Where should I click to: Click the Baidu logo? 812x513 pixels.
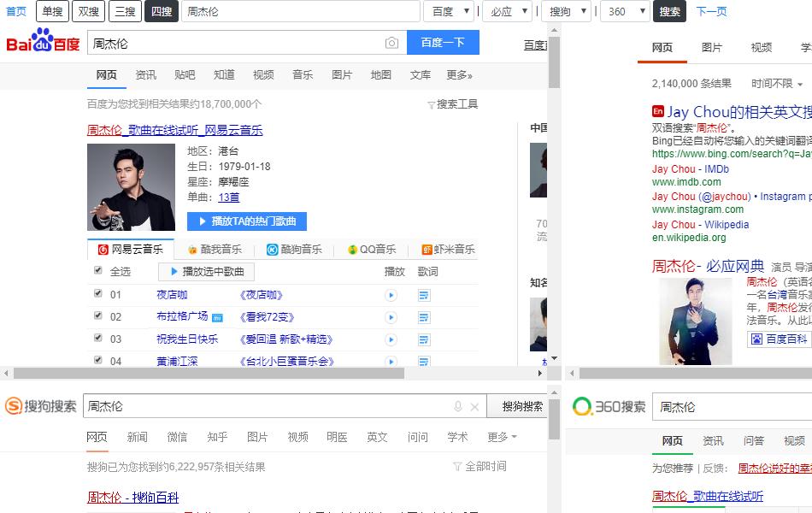(43, 41)
